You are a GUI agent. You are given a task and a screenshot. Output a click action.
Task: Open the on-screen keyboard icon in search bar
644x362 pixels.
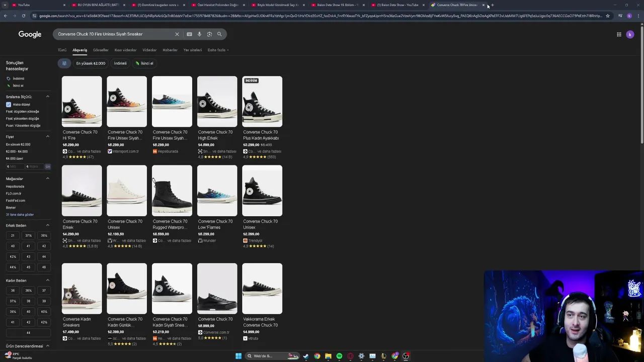click(x=189, y=34)
